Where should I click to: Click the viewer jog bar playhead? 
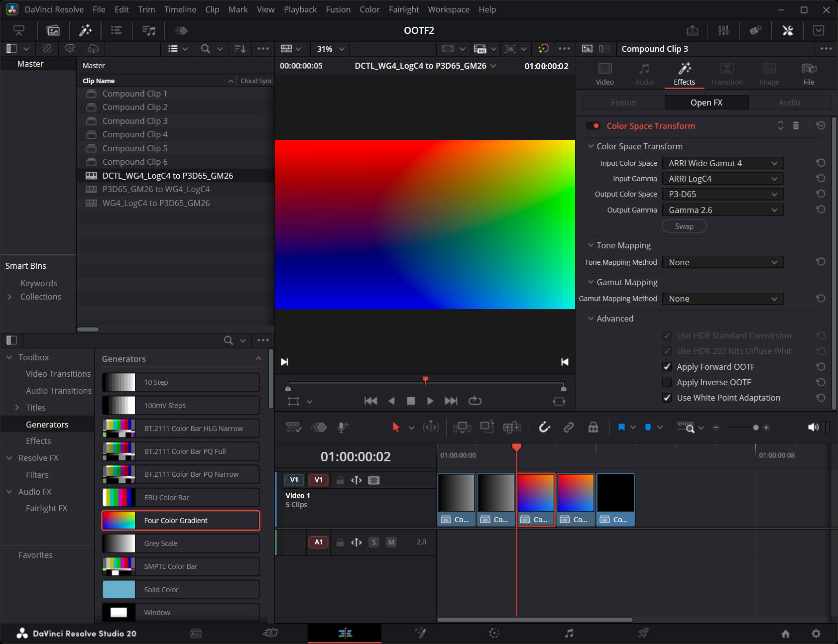pyautogui.click(x=425, y=381)
